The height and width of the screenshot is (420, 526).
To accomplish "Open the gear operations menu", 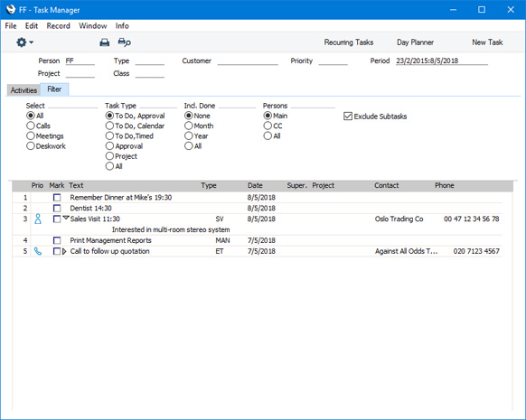I will pos(24,42).
